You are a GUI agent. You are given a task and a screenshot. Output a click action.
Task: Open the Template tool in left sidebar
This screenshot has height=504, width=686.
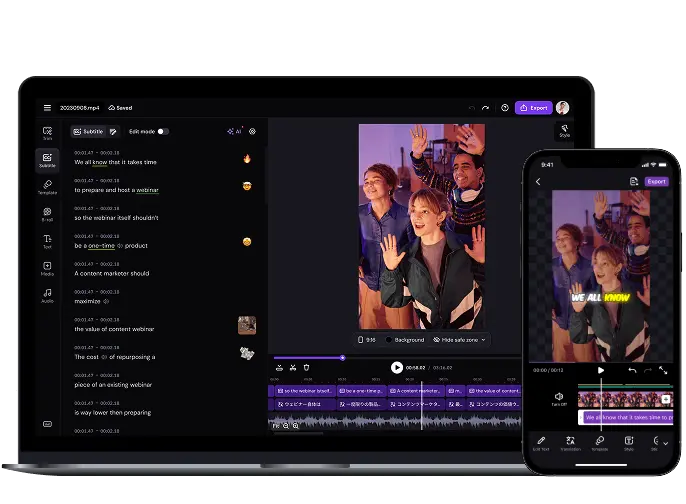[47, 187]
